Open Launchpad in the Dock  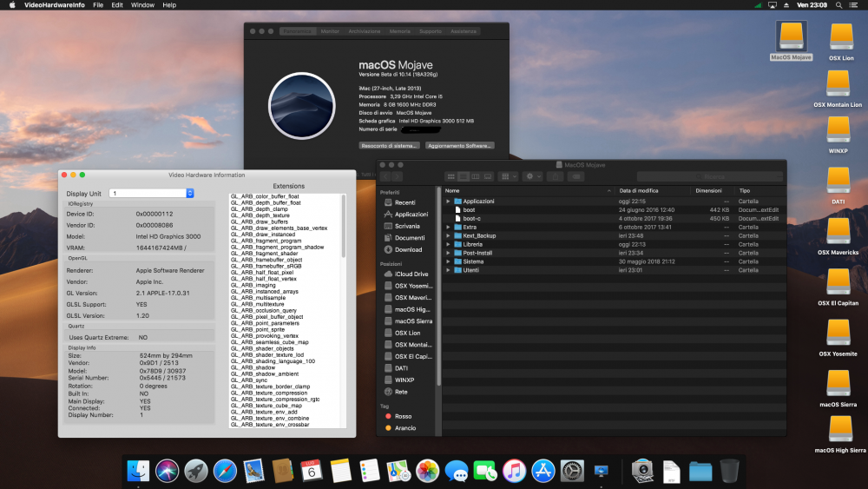196,471
